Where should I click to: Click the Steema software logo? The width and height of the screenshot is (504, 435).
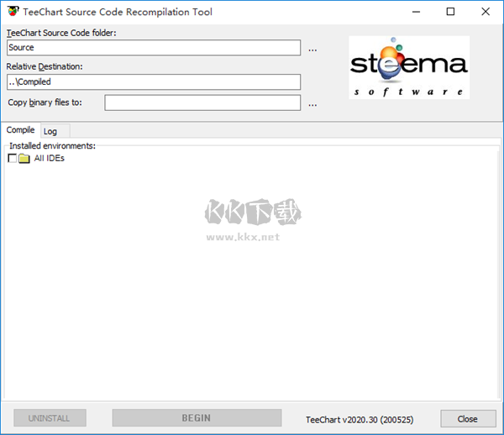[x=409, y=67]
